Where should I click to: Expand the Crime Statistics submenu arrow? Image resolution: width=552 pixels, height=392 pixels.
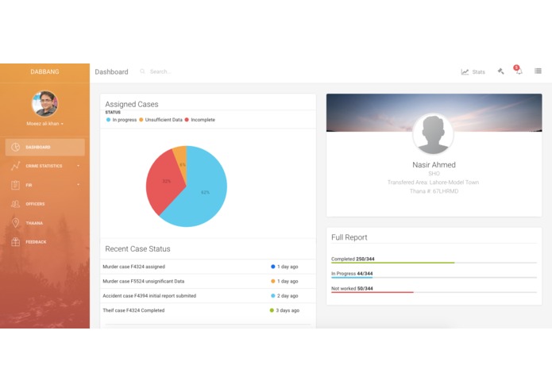[x=78, y=166]
